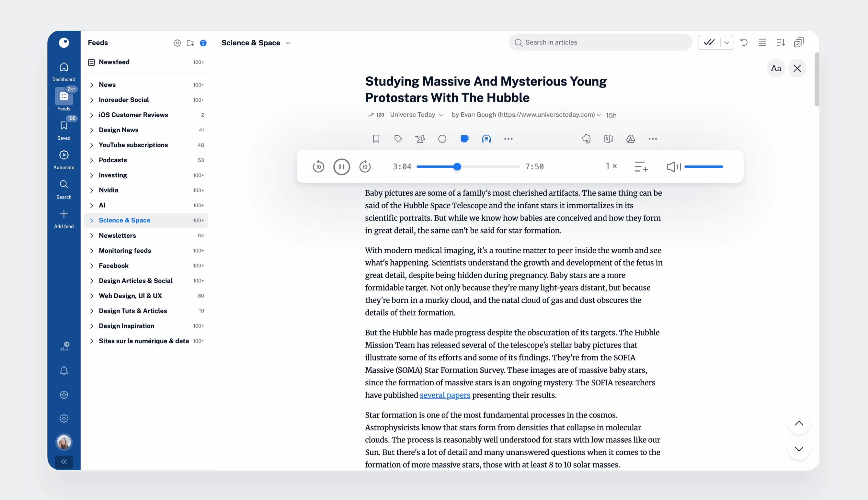Screen dimensions: 868x500
Task: Open Science & Space title dropdown
Action: pos(288,43)
